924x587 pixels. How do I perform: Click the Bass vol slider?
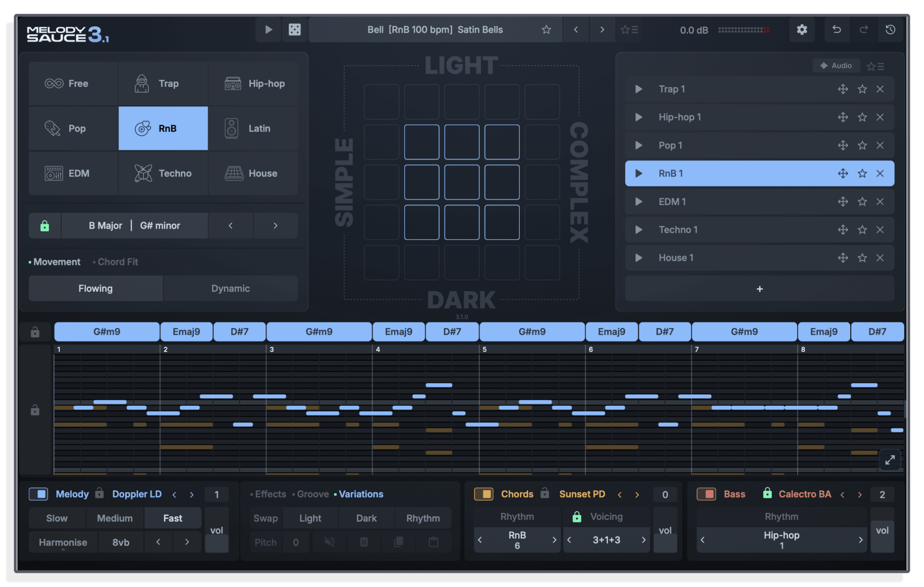(x=882, y=530)
